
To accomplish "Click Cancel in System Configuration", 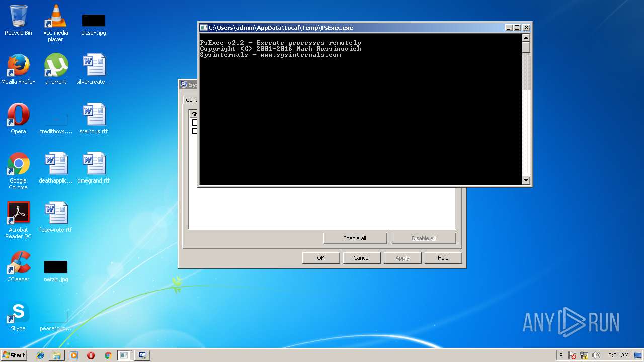I will pyautogui.click(x=361, y=258).
